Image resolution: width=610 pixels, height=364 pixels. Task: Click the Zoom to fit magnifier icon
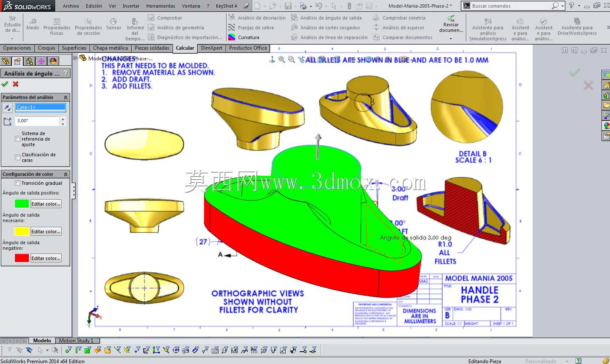pyautogui.click(x=282, y=60)
